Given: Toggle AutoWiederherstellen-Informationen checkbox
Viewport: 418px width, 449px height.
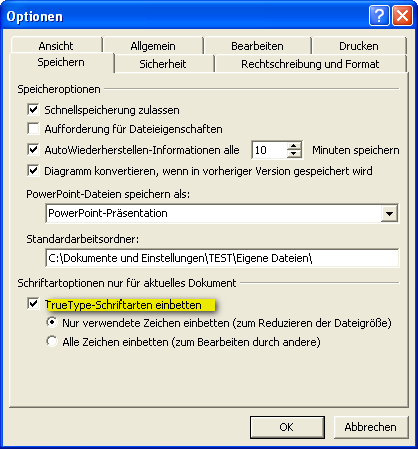Looking at the screenshot, I should [33, 149].
